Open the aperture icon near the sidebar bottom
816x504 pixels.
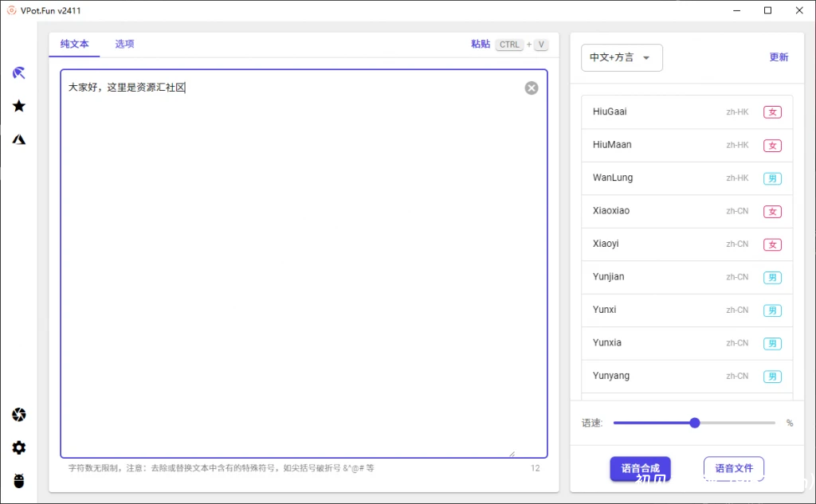(18, 414)
